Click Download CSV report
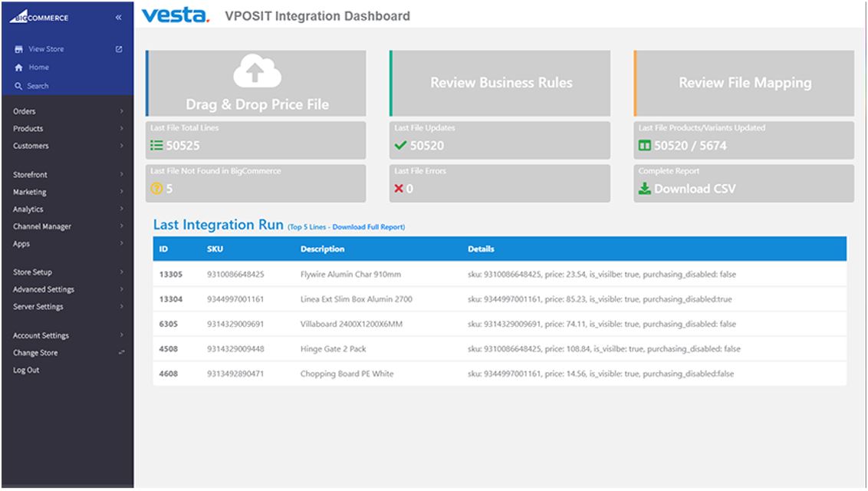 tap(695, 189)
